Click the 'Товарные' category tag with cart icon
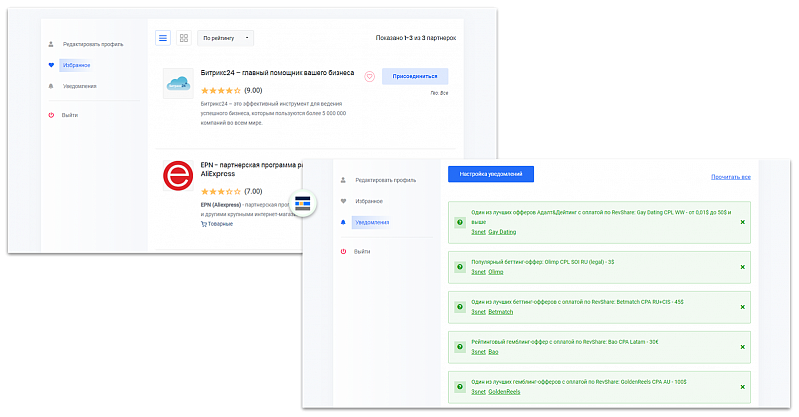Image resolution: width=799 pixels, height=417 pixels. coord(217,224)
